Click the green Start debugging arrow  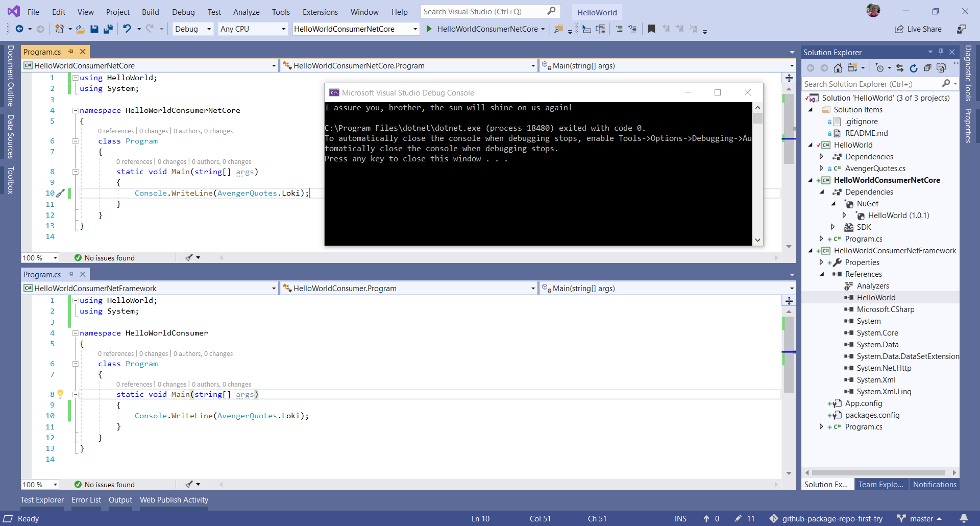[429, 29]
